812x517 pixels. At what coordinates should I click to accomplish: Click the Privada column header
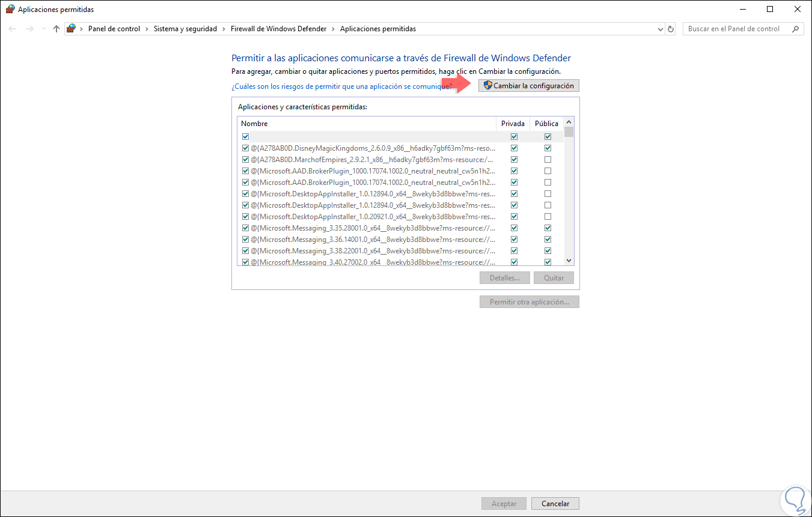[x=513, y=124]
